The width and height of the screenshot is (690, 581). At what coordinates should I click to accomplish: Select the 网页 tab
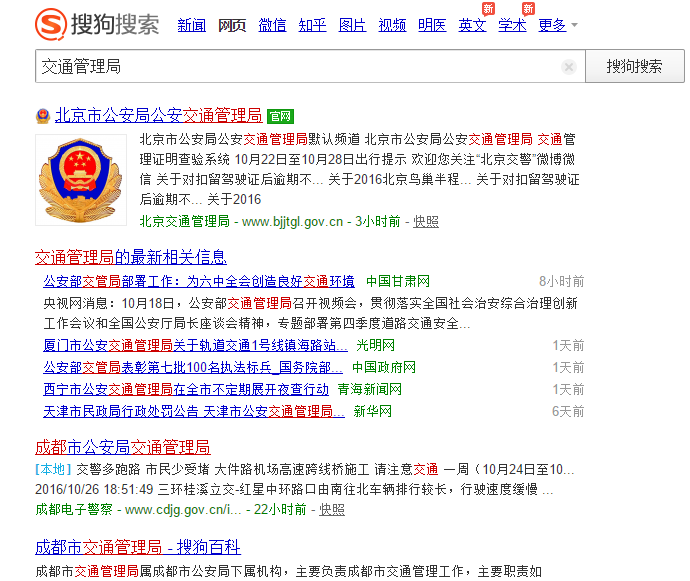click(232, 26)
